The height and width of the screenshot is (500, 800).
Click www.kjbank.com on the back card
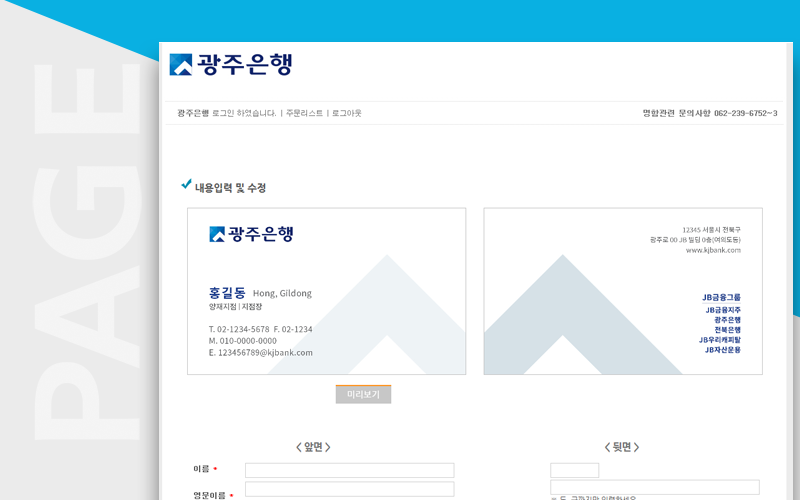click(713, 250)
